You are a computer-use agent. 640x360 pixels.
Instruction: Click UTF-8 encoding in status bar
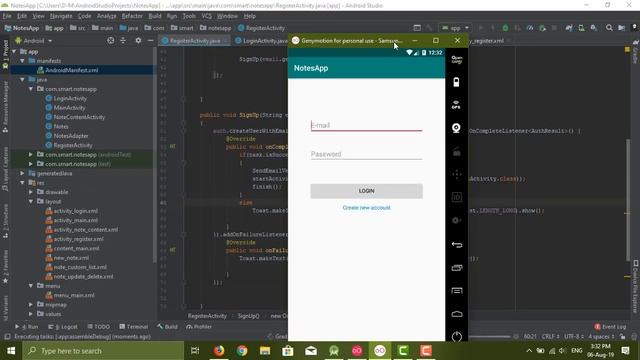[x=573, y=337]
